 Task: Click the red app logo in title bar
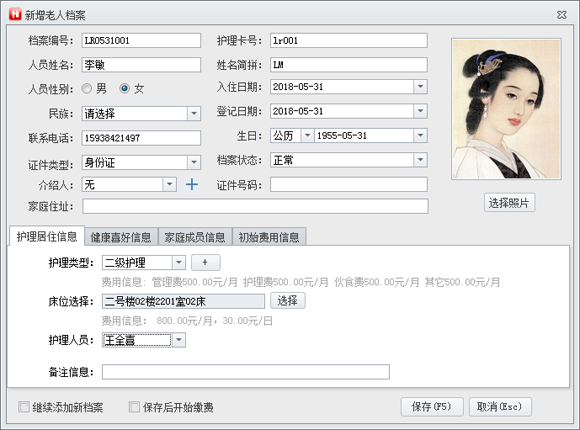(15, 14)
